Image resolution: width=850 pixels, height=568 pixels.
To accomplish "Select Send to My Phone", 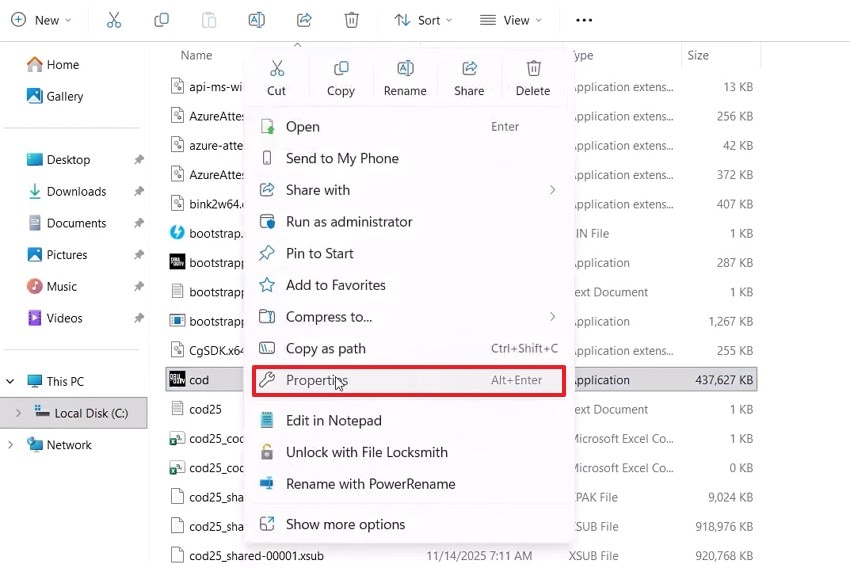I will (409, 158).
